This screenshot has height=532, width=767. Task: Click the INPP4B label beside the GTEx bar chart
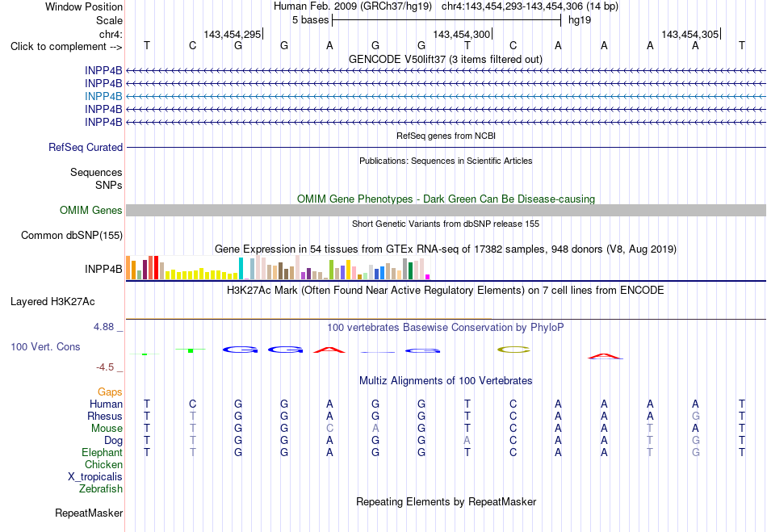tap(103, 269)
